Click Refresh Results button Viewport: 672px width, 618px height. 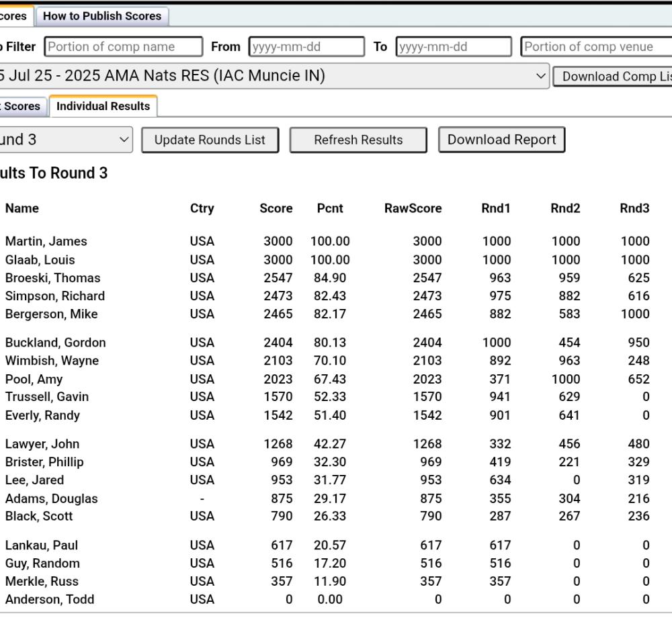[x=358, y=140]
